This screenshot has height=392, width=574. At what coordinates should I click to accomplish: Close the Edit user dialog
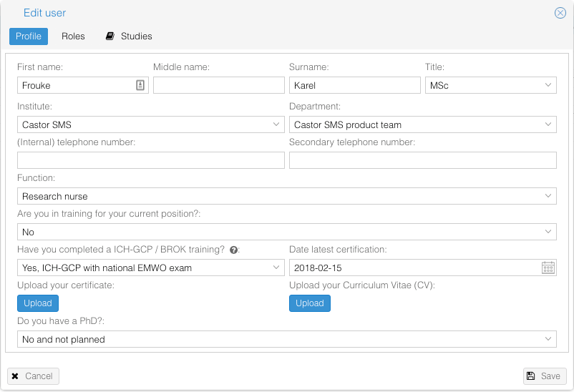click(560, 13)
